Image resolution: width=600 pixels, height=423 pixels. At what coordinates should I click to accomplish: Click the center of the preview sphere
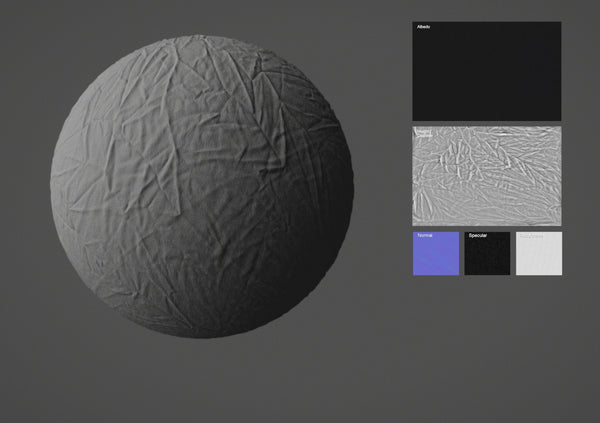point(202,187)
